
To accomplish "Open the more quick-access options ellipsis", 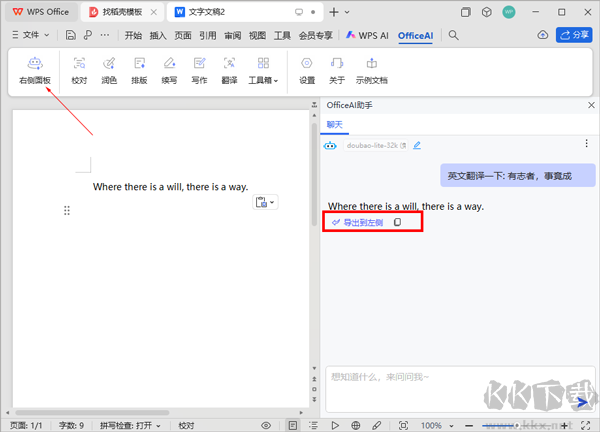I will 105,35.
